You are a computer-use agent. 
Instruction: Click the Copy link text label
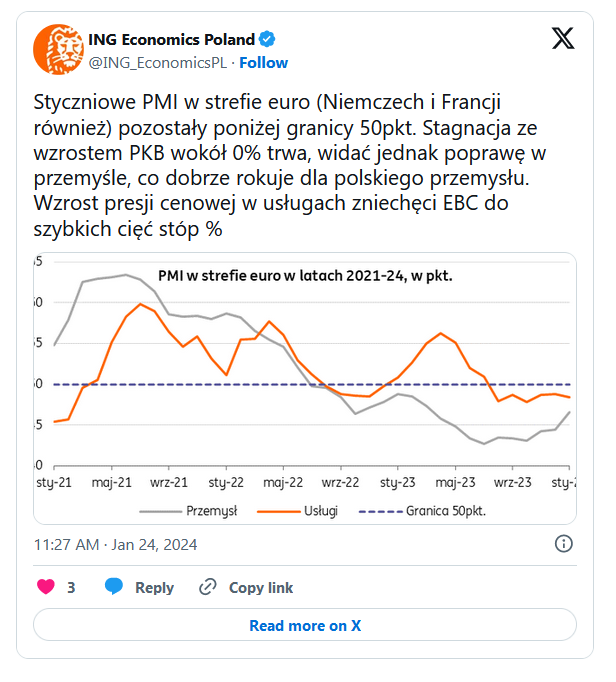261,588
